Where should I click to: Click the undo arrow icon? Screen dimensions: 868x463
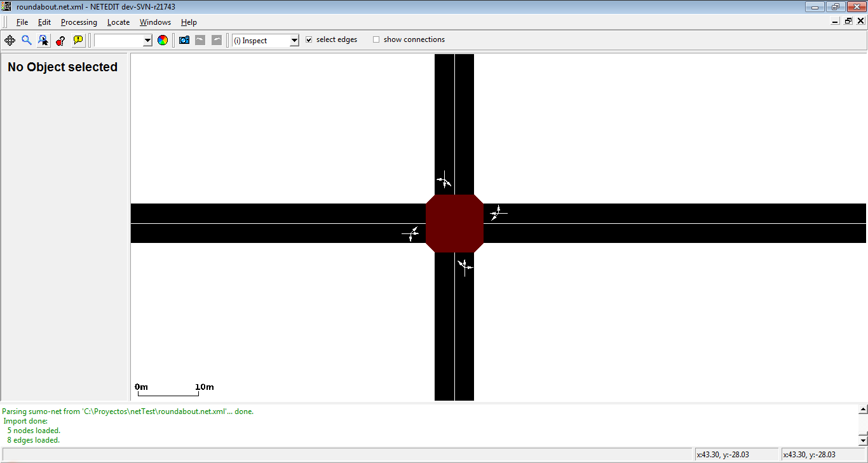tap(200, 40)
